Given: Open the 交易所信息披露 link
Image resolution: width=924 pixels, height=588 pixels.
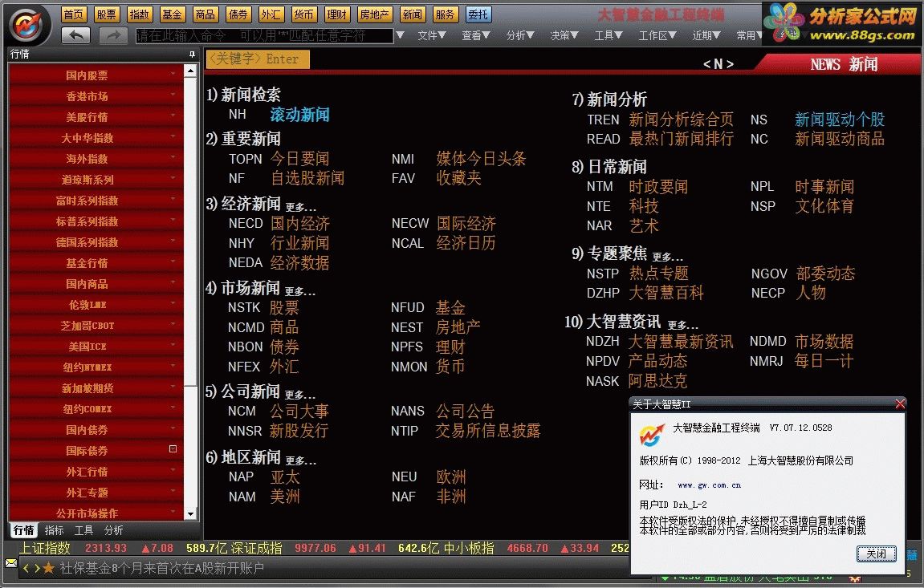Looking at the screenshot, I should pos(488,431).
